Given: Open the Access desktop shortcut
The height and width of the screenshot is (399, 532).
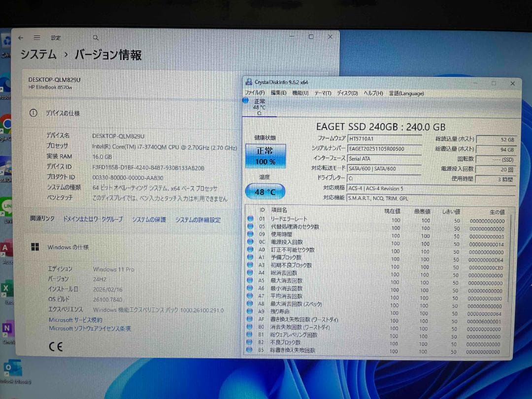Looking at the screenshot, I should [x=7, y=252].
